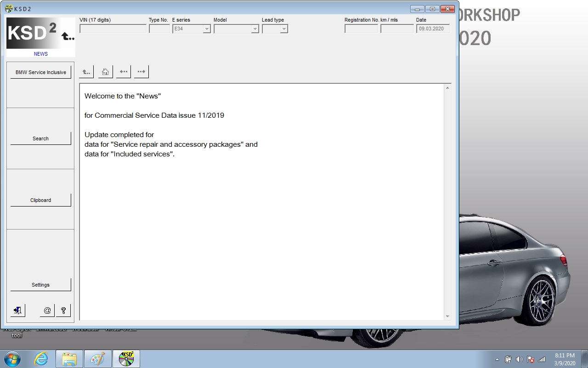Open help with the question mark icon
The image size is (588, 368).
click(63, 310)
